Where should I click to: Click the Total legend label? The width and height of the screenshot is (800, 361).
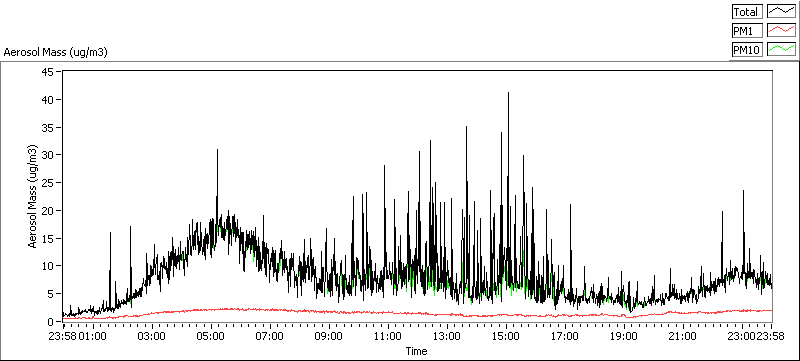point(747,12)
